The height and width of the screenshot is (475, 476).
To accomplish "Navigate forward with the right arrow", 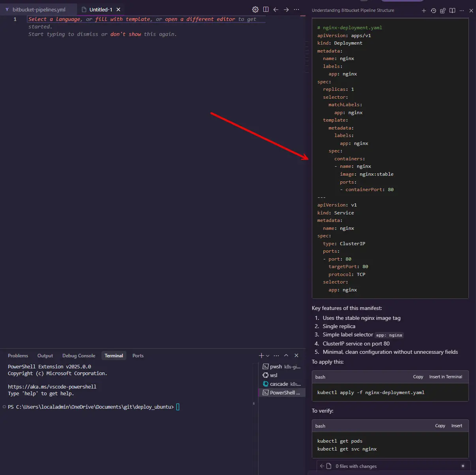I will [286, 9].
